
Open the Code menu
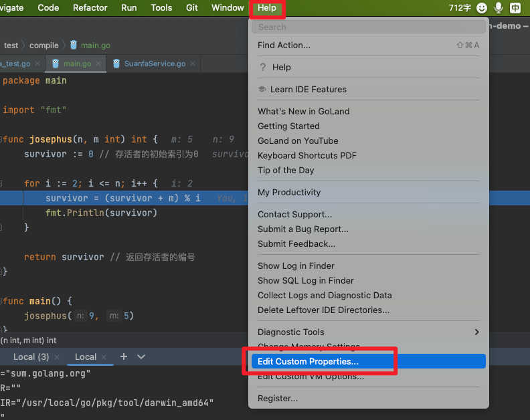coord(48,8)
